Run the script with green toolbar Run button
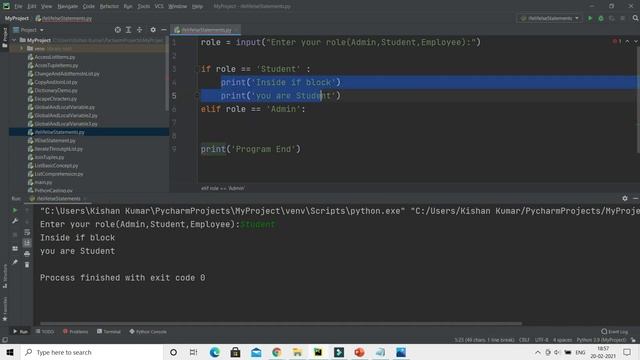Image resolution: width=640 pixels, height=360 pixels. (590, 18)
